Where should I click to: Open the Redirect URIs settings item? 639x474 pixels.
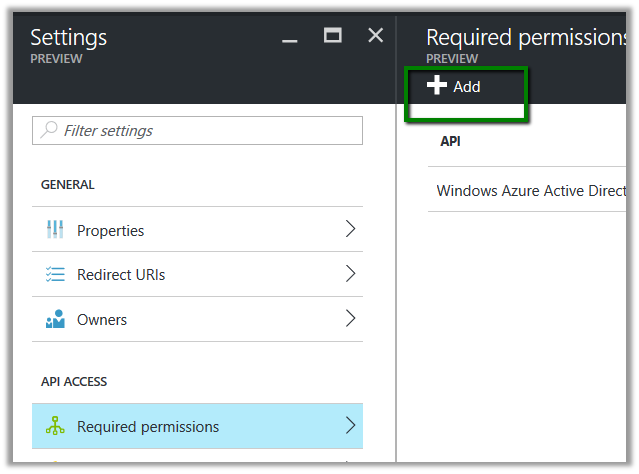(x=121, y=275)
